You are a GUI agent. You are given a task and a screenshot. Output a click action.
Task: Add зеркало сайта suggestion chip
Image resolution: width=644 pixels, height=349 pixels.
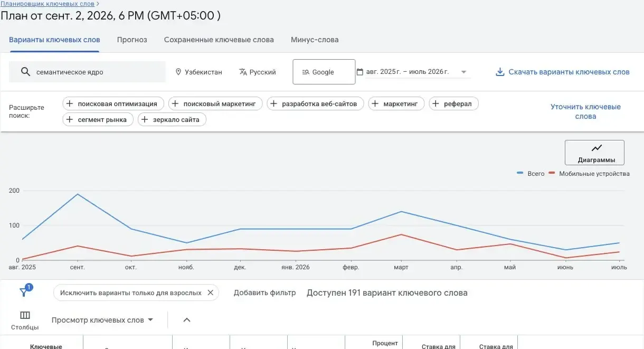[172, 120]
